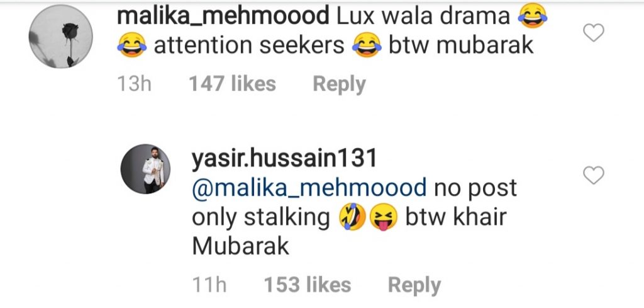Select the 'attention seekers' comment text
The height and width of the screenshot is (308, 644).
[249, 45]
